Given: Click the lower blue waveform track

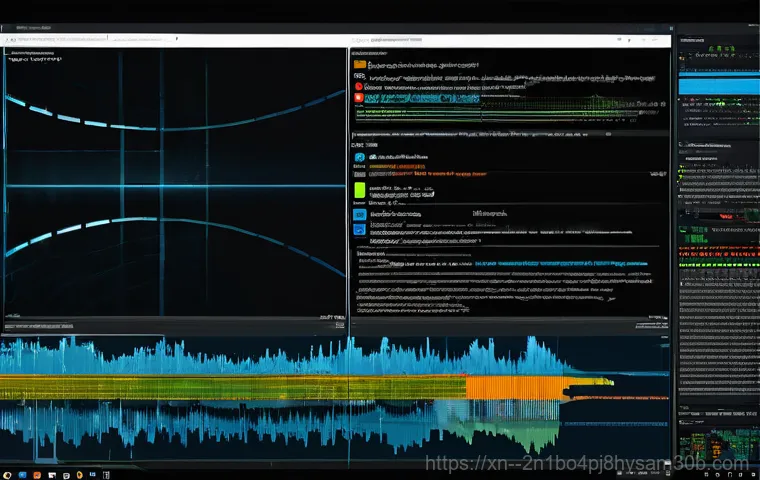Looking at the screenshot, I should [x=250, y=425].
